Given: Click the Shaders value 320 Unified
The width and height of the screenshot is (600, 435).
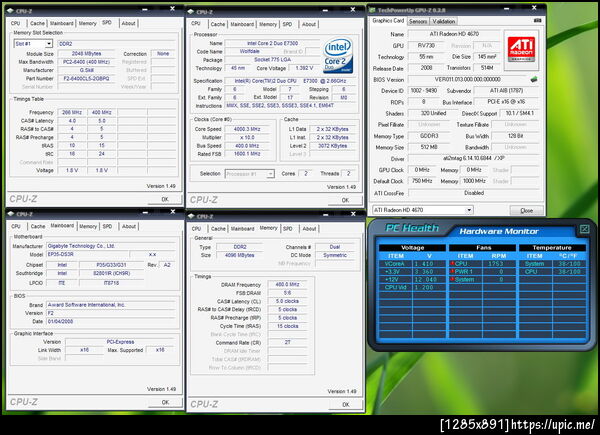Looking at the screenshot, I should 433,113.
